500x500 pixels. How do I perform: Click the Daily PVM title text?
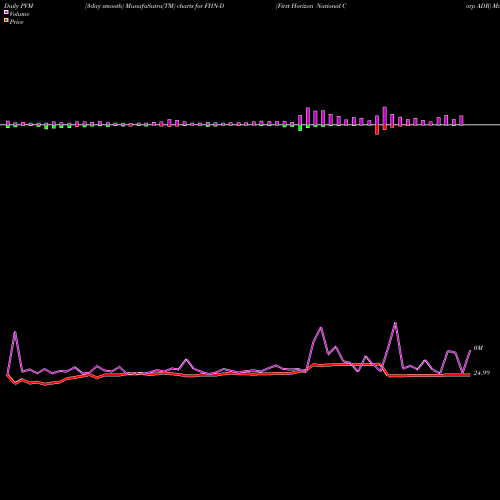[x=18, y=6]
